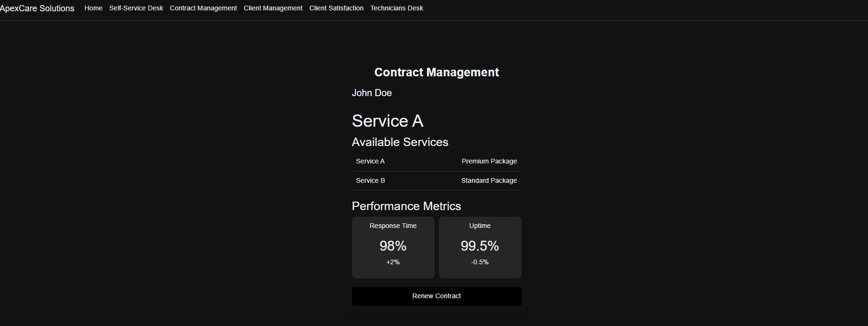Click the Standard Package table cell
Image resolution: width=868 pixels, height=326 pixels.
tap(489, 180)
